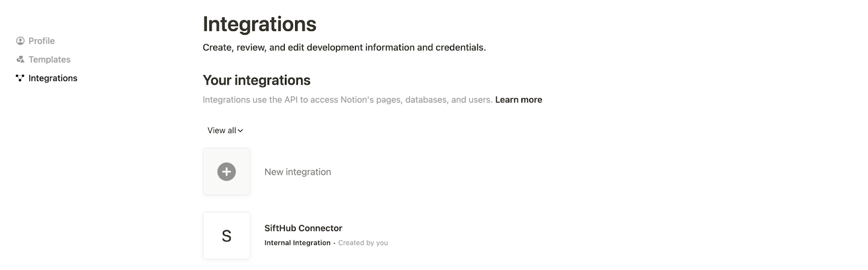
Task: Click the Profile person icon in sidebar
Action: click(21, 41)
